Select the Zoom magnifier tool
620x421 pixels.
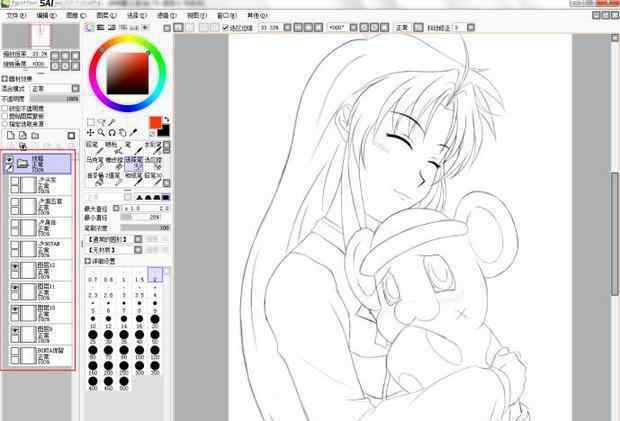coord(101,133)
